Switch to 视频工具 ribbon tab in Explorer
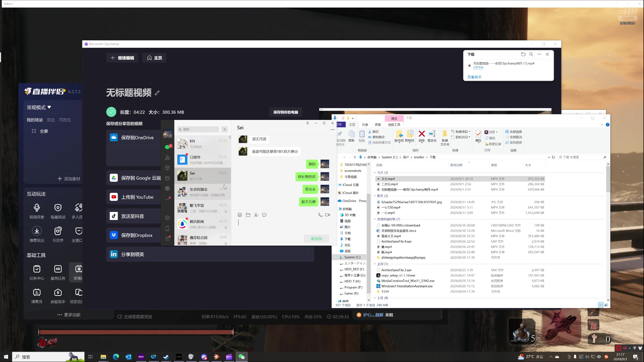This screenshot has height=362, width=644. 394,125
